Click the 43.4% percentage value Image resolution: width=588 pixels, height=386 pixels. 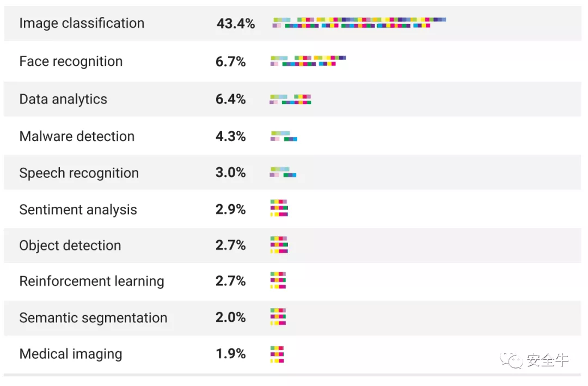point(236,23)
